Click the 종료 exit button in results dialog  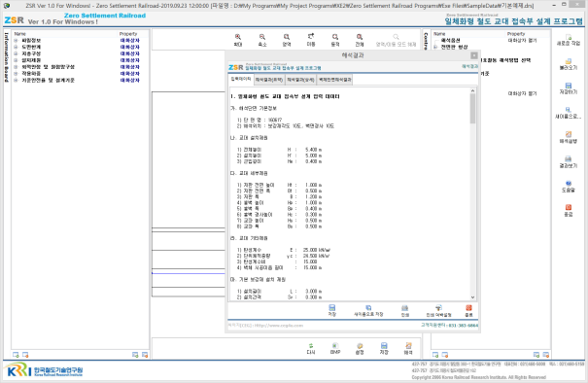tap(468, 311)
